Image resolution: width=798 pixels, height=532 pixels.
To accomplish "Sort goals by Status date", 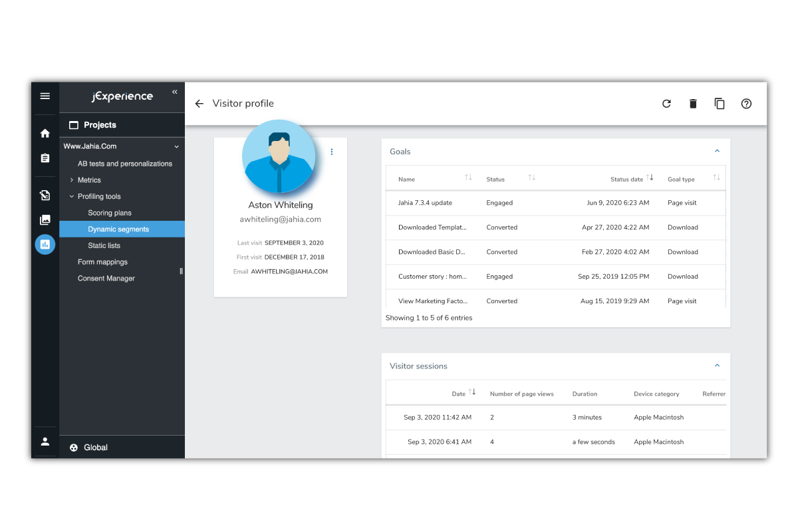I will pyautogui.click(x=650, y=178).
